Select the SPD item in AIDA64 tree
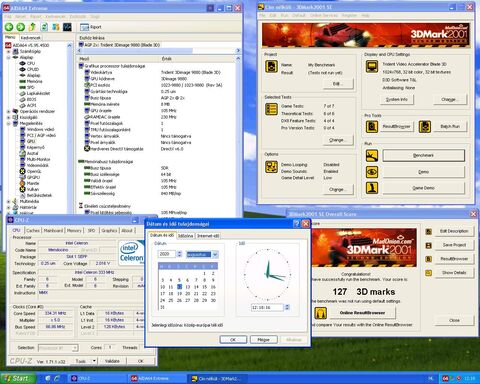480x384 pixels. pos(31,87)
